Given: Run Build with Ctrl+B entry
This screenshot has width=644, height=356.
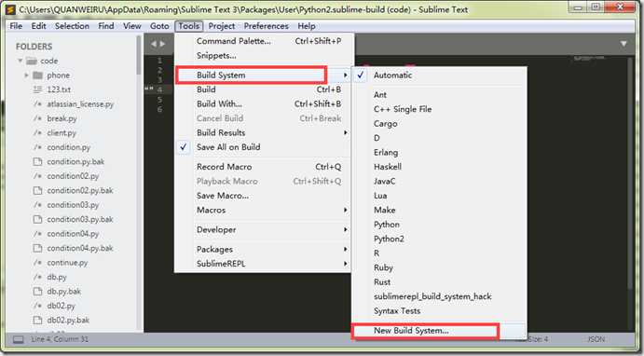Looking at the screenshot, I should click(x=264, y=89).
